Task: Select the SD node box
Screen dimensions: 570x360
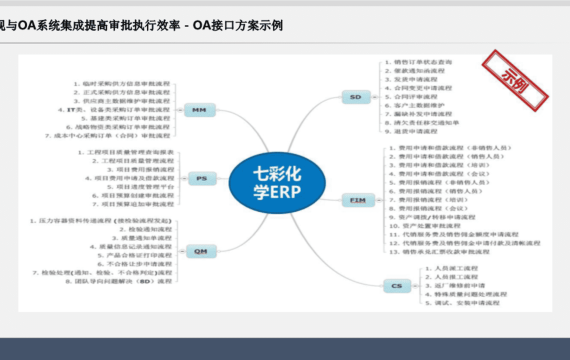Action: pos(356,97)
